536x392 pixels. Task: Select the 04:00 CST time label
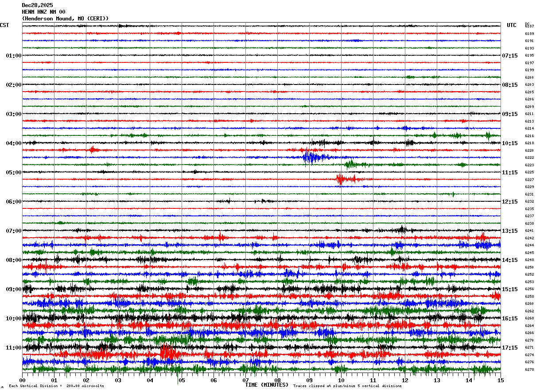tap(14, 143)
